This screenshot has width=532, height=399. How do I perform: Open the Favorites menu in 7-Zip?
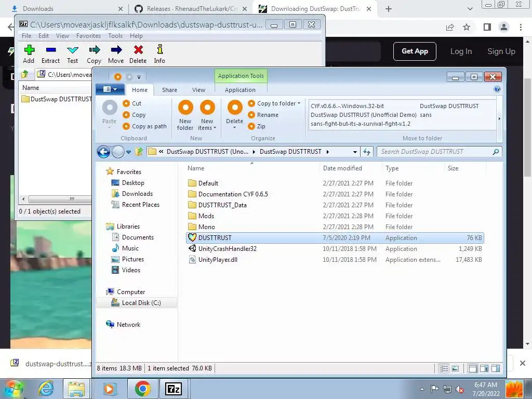(x=88, y=36)
